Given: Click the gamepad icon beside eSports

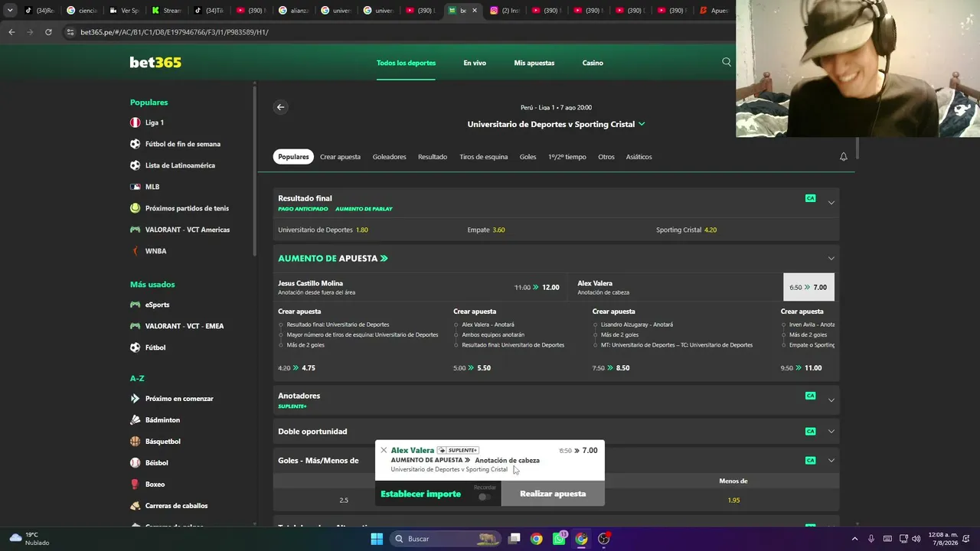Looking at the screenshot, I should pos(135,305).
